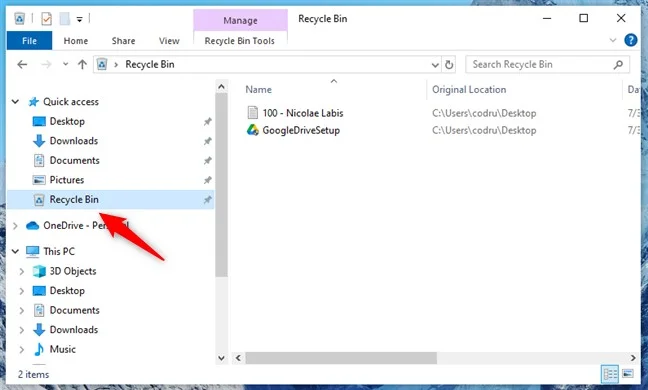The width and height of the screenshot is (648, 390).
Task: Click the horizontal scroll left arrow
Action: pyautogui.click(x=238, y=358)
